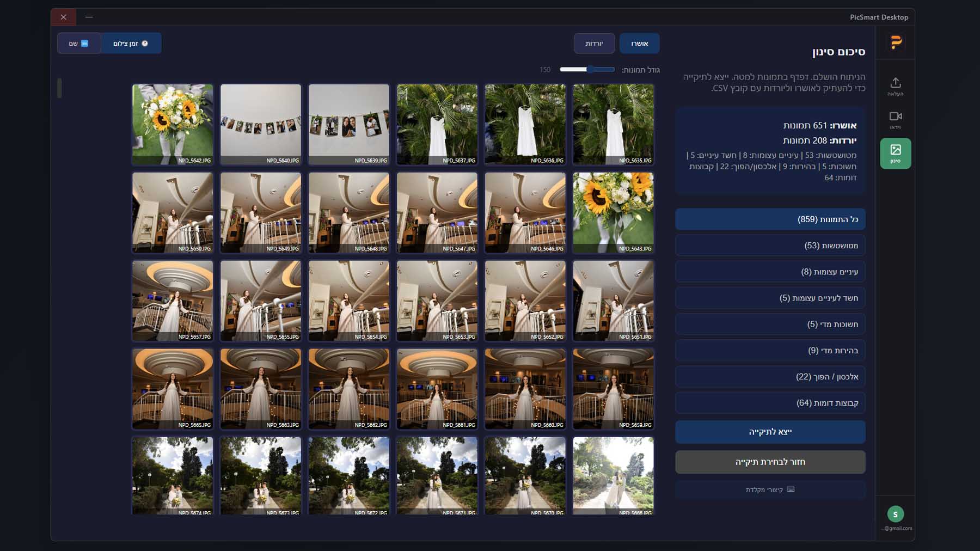Switch to the approved (אושרו) tab

click(x=639, y=44)
